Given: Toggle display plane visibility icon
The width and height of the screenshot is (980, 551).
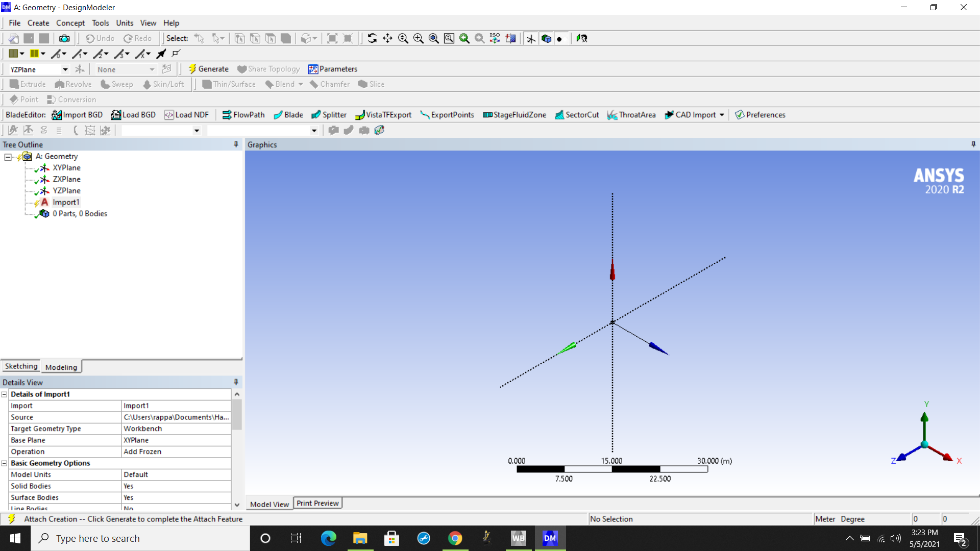Looking at the screenshot, I should click(531, 38).
